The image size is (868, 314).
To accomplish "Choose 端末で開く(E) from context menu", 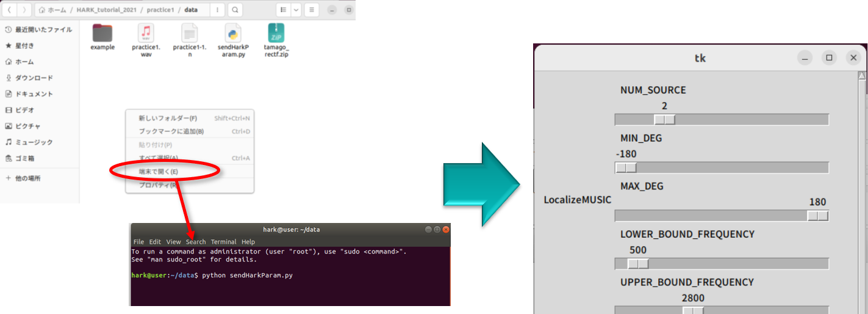I will pyautogui.click(x=158, y=172).
